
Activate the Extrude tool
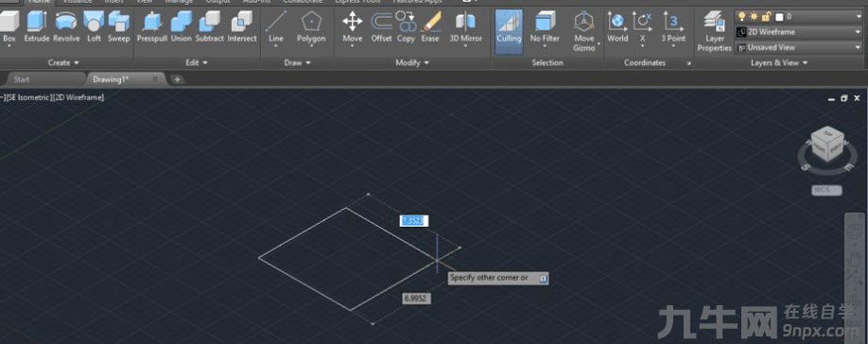(x=37, y=26)
